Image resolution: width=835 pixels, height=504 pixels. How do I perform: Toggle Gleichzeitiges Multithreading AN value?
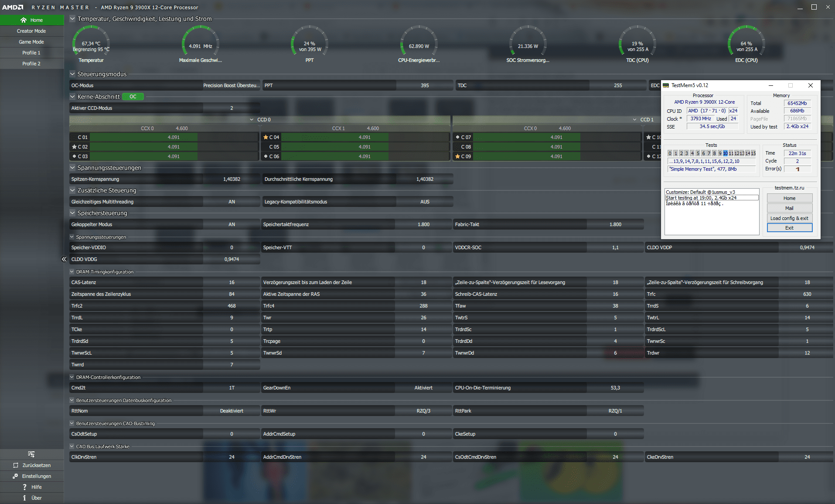point(232,202)
